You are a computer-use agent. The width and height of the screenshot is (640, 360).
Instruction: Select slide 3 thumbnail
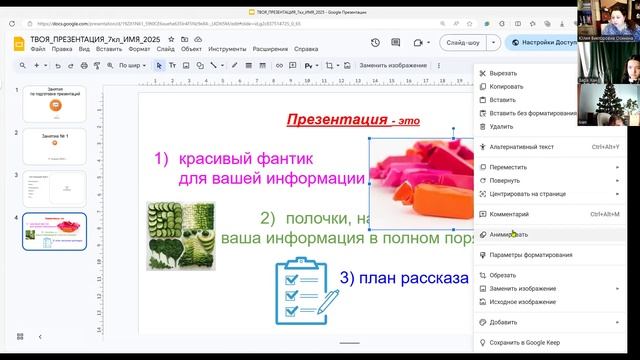click(55, 189)
